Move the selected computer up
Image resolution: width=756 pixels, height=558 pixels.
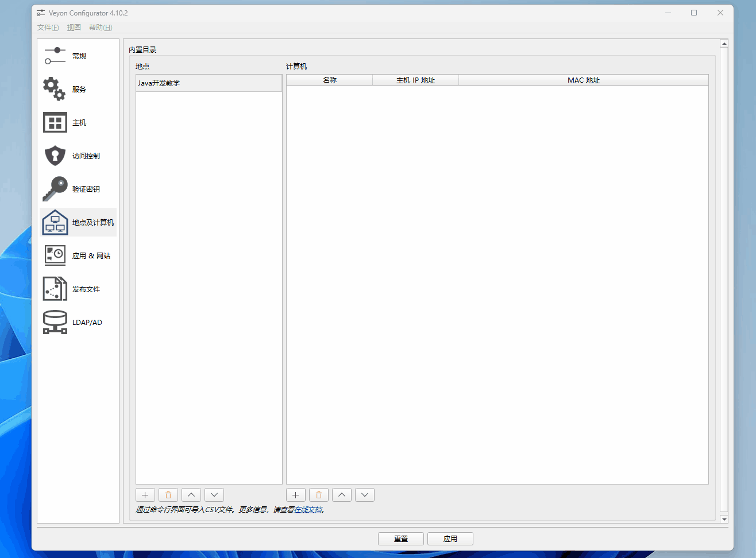coord(342,495)
